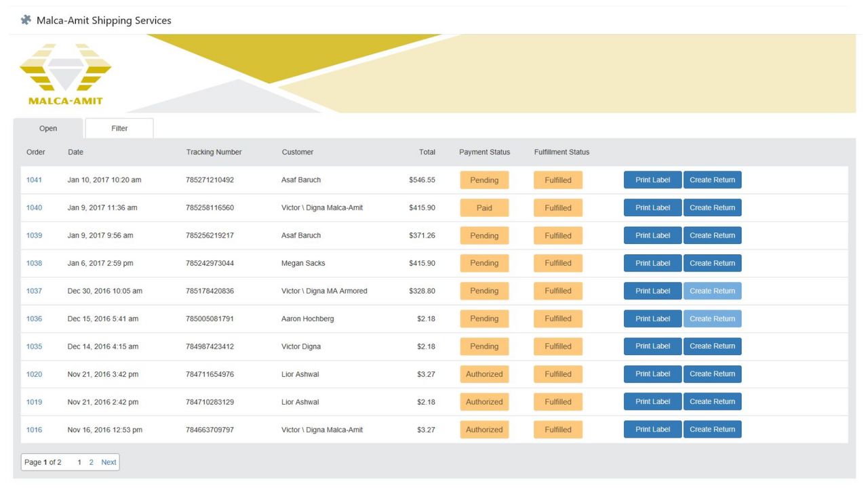Print Label for Megan Sacks' order

(652, 263)
